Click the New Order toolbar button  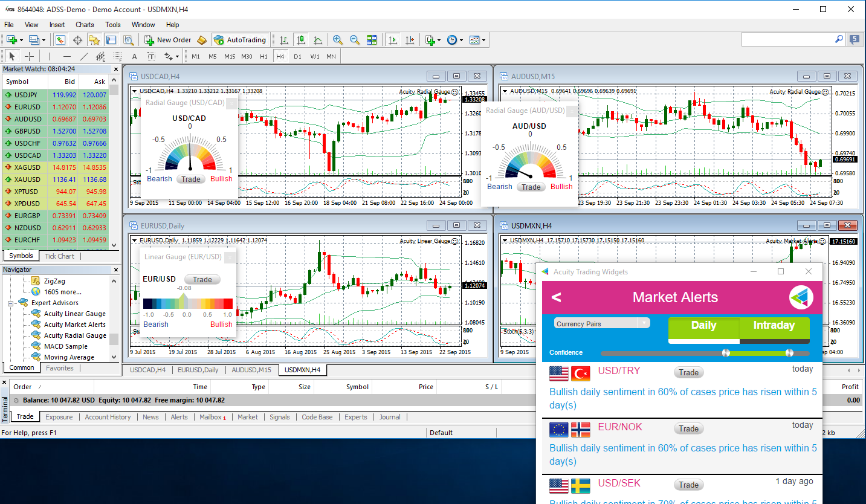click(x=168, y=40)
